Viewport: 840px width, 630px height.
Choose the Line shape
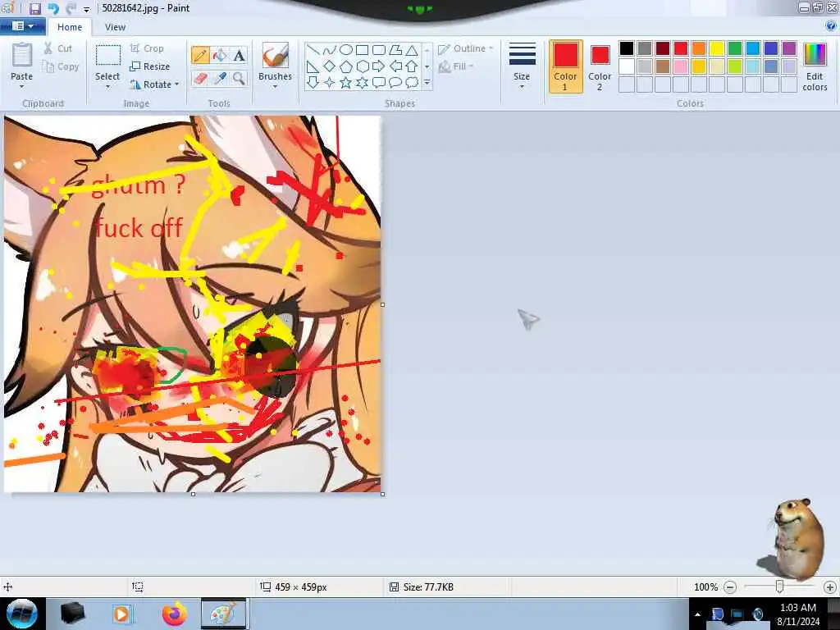(x=313, y=50)
